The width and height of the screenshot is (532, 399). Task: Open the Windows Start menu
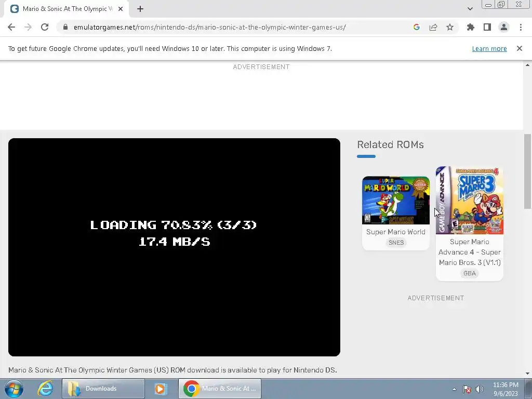(14, 389)
